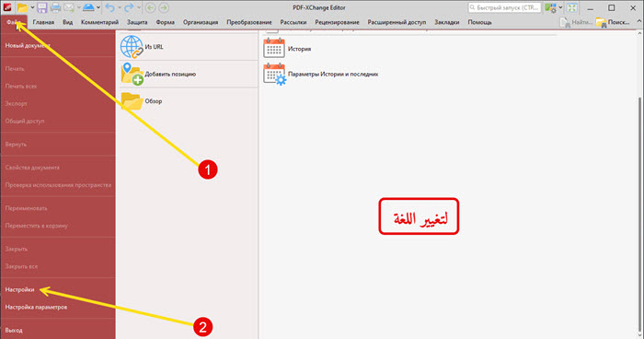Open the Рецензирование tab

[338, 22]
